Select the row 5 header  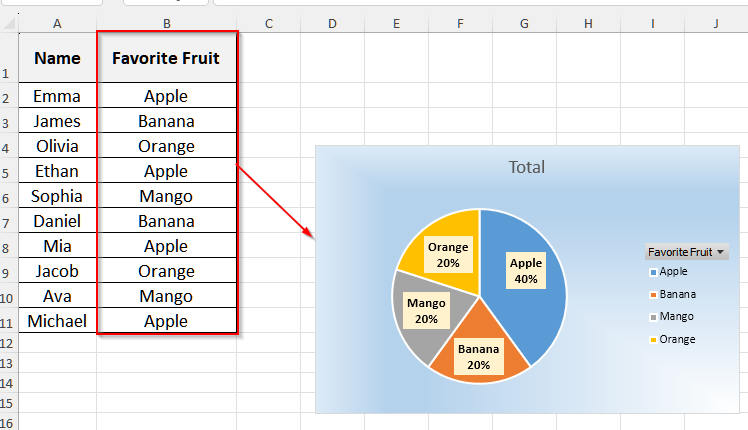pyautogui.click(x=7, y=172)
